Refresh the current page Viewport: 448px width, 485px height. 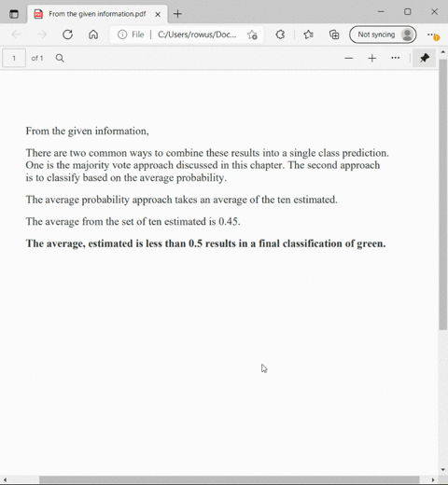coord(67,35)
